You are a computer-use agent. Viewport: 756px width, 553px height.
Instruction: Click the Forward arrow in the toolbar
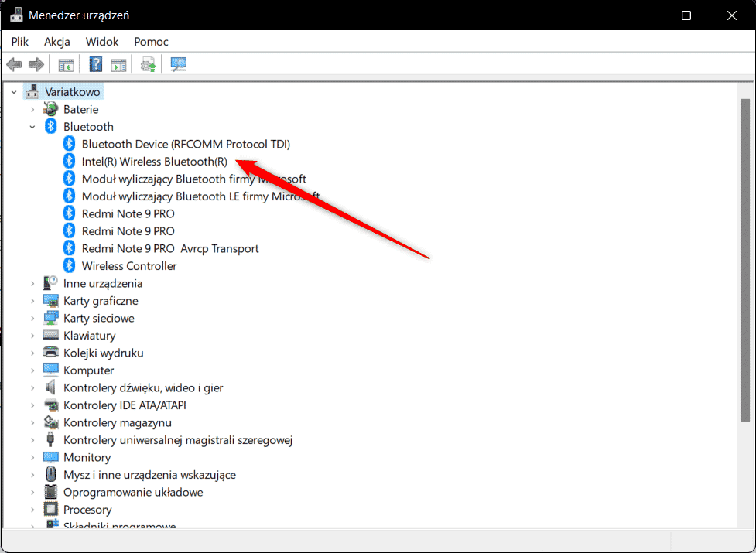pyautogui.click(x=36, y=64)
